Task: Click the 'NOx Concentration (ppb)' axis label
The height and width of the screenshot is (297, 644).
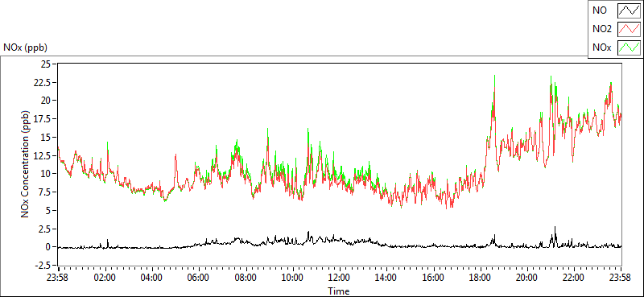Action: point(26,164)
